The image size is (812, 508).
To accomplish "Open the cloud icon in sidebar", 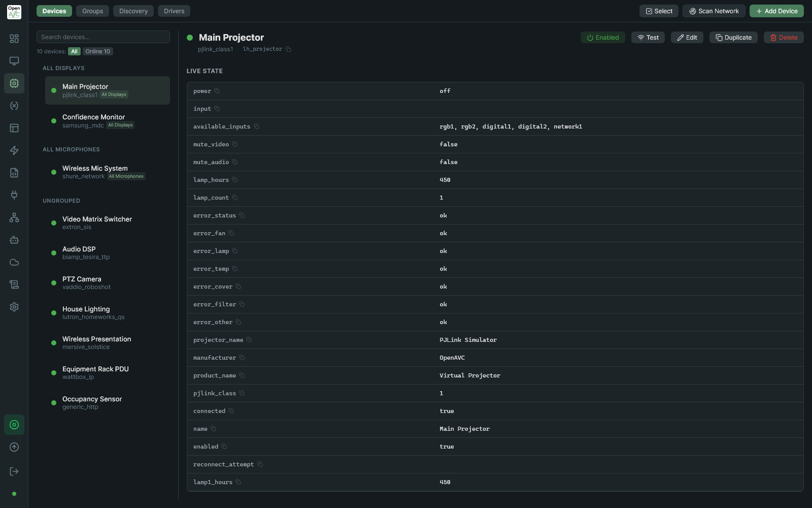I will [14, 262].
